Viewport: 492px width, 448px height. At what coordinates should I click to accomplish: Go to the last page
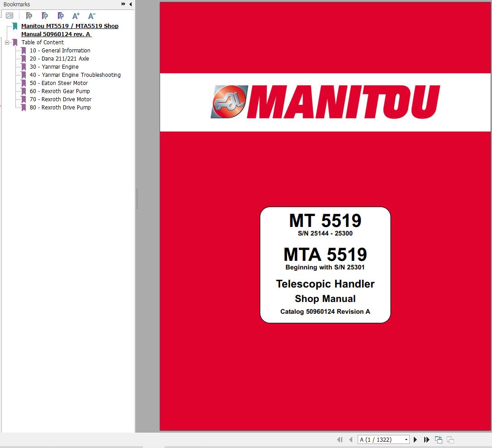tap(426, 439)
